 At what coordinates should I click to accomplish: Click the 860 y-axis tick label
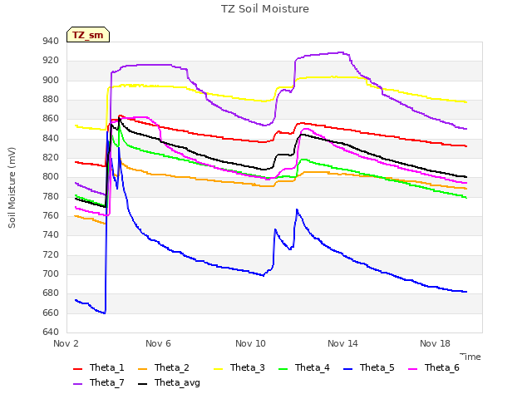pyautogui.click(x=51, y=119)
